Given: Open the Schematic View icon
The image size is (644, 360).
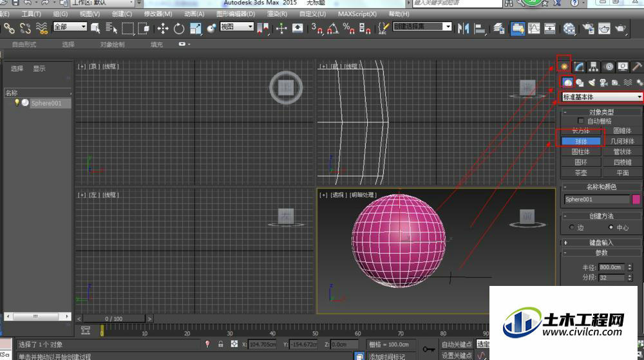Looking at the screenshot, I should [549, 28].
